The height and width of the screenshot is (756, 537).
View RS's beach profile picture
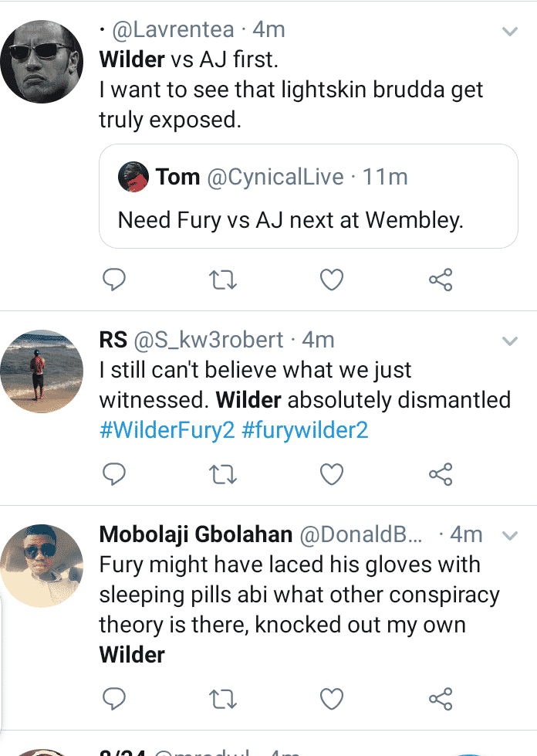pyautogui.click(x=42, y=371)
